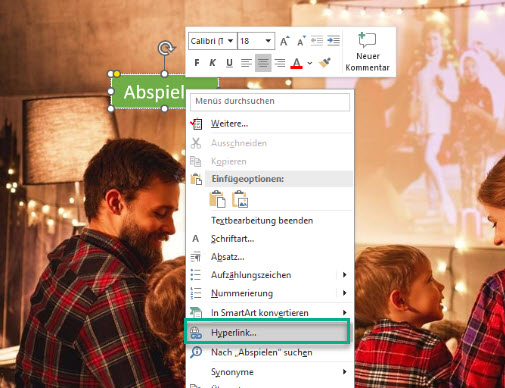The height and width of the screenshot is (388, 505).
Task: Select Nach „Abspielen“ suchen
Action: pos(270,352)
